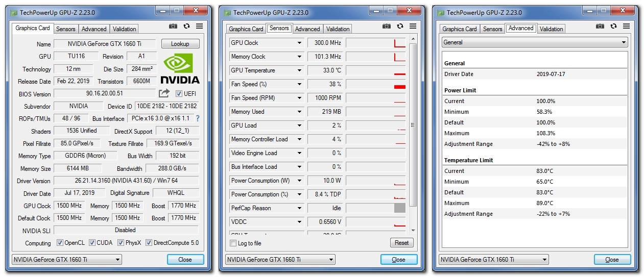Image resolution: width=644 pixels, height=277 pixels.
Task: Switch to Advanced tab in Graphics Card window
Action: tap(94, 29)
